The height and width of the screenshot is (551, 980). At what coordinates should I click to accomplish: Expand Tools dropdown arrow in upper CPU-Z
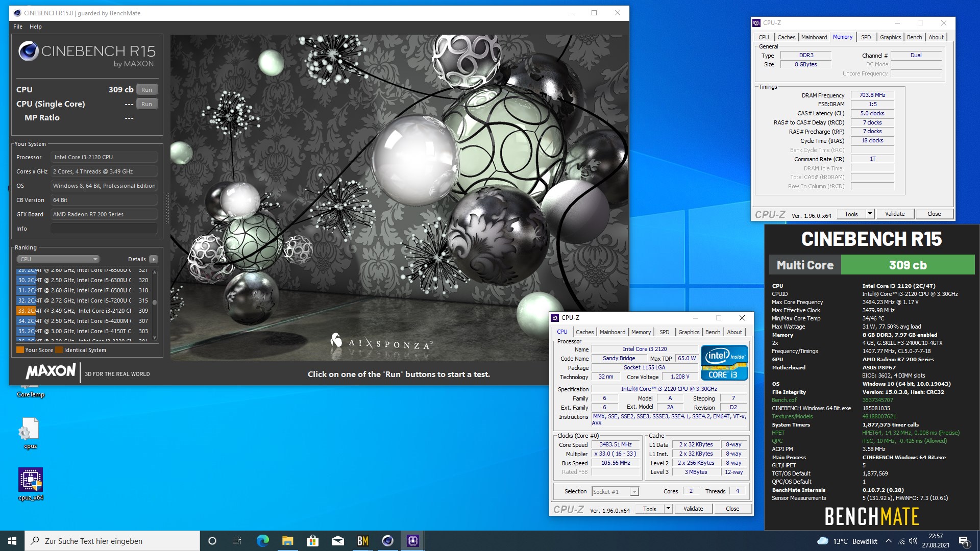(870, 214)
